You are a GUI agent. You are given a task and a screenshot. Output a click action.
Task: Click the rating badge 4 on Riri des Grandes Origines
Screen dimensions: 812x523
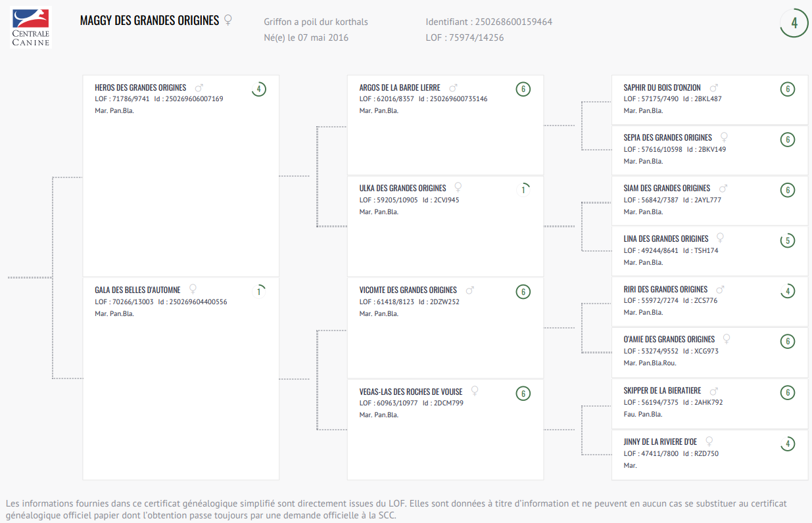point(787,291)
